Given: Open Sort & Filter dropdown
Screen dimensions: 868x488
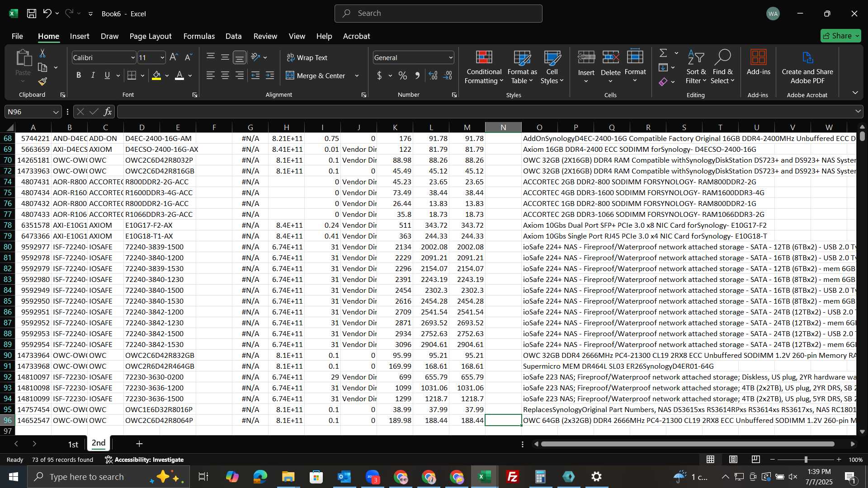Looking at the screenshot, I should tap(696, 67).
